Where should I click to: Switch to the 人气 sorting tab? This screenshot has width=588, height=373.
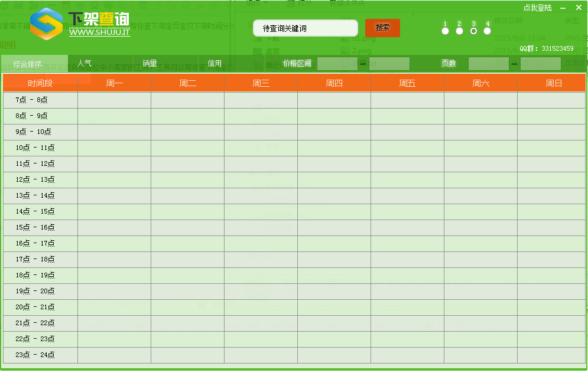click(85, 63)
